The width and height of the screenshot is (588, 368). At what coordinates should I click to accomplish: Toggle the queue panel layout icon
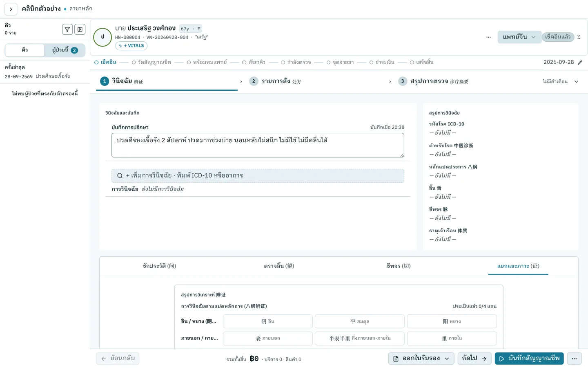coord(80,29)
